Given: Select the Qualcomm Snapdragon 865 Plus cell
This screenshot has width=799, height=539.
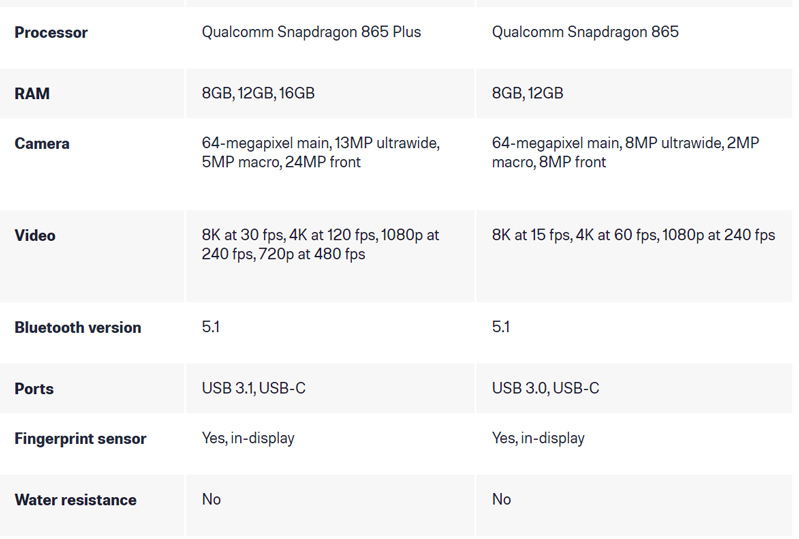Looking at the screenshot, I should (311, 32).
